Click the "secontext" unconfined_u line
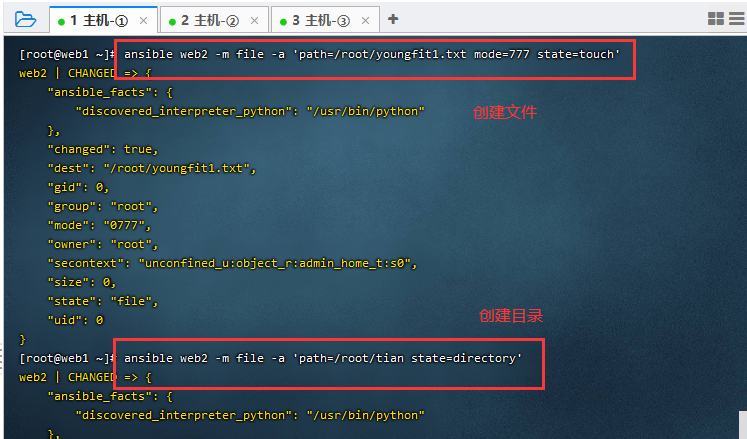747x439 pixels. click(232, 263)
